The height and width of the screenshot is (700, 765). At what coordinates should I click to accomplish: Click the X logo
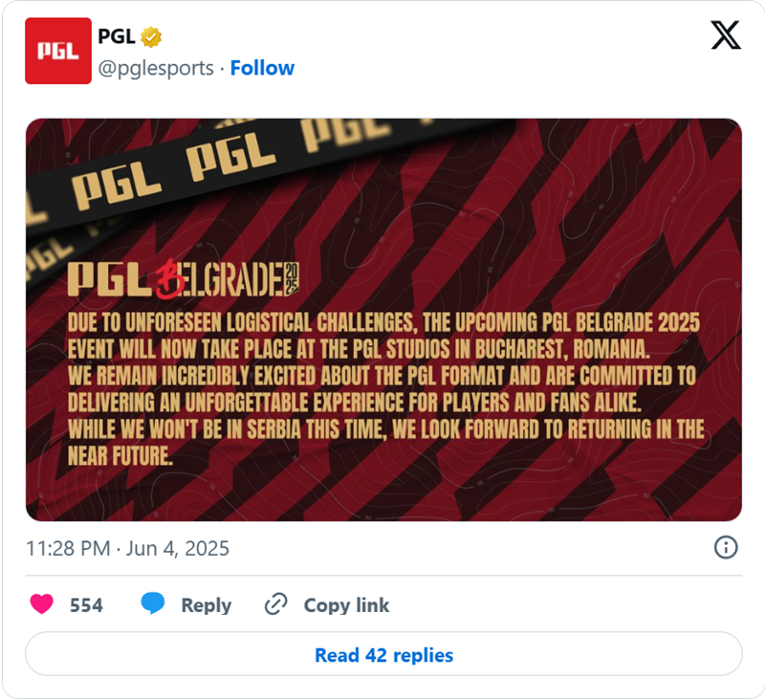[726, 36]
